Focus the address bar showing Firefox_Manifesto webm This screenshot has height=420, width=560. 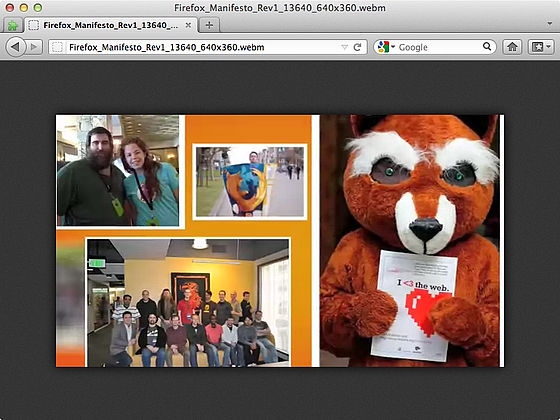208,47
